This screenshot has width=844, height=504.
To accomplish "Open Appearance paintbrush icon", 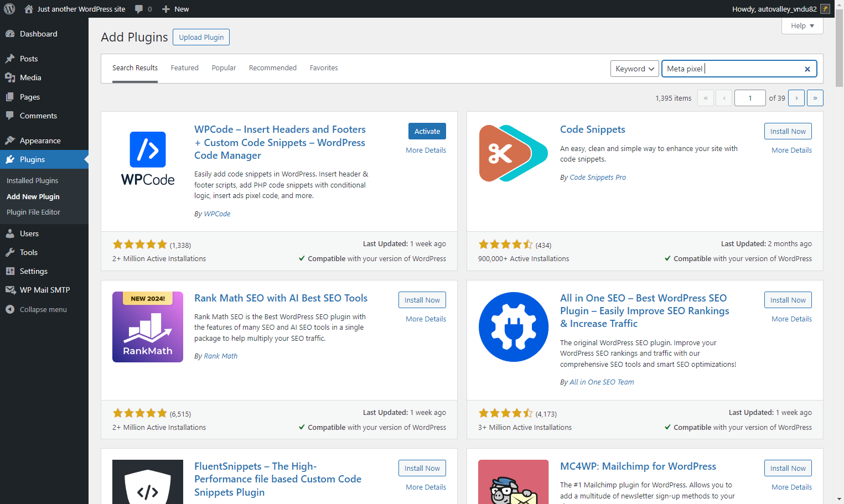I will tap(10, 141).
